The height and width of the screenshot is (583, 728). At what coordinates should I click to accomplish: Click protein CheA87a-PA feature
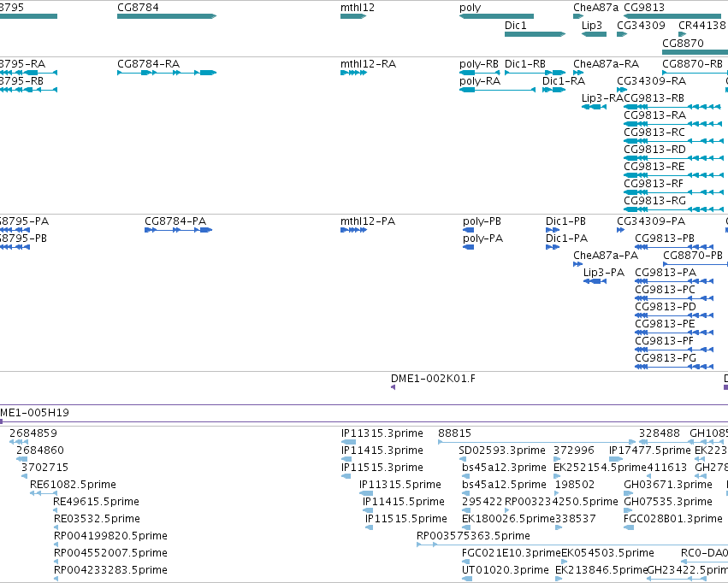(577, 264)
